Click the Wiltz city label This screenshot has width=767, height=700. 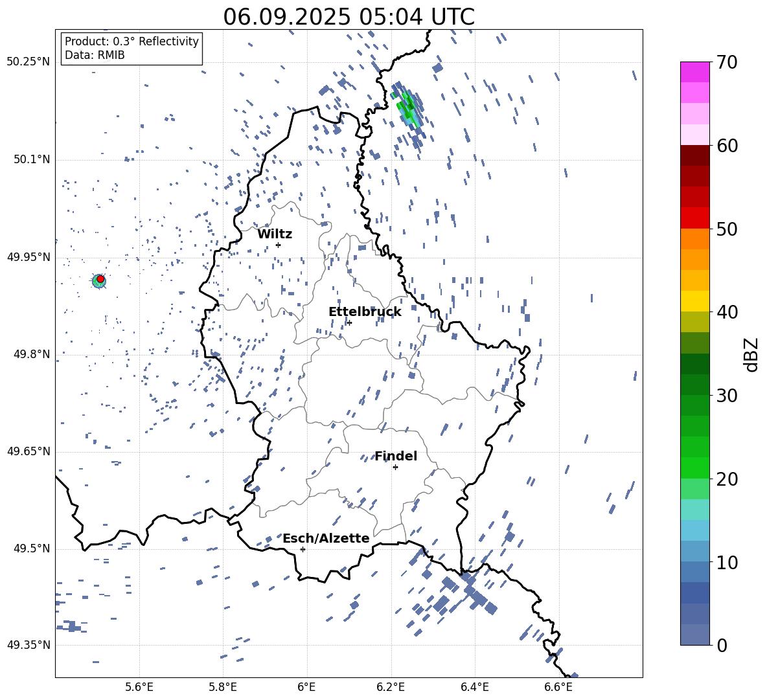(x=275, y=234)
